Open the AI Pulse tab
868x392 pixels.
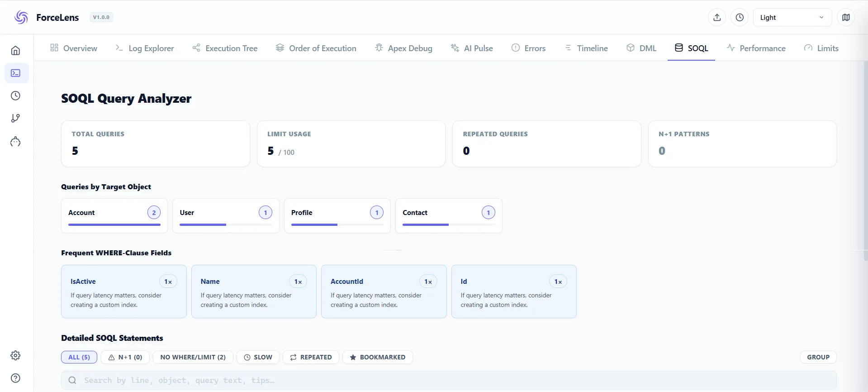pyautogui.click(x=472, y=48)
